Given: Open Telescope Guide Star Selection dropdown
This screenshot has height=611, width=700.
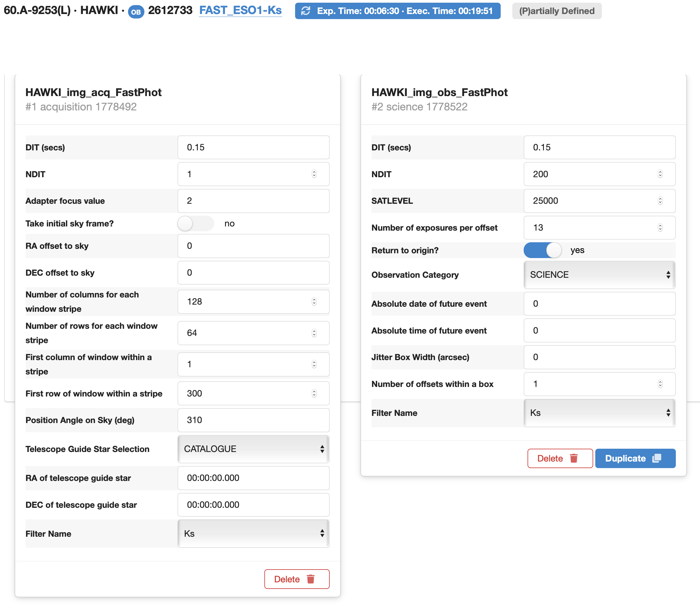Looking at the screenshot, I should click(253, 449).
